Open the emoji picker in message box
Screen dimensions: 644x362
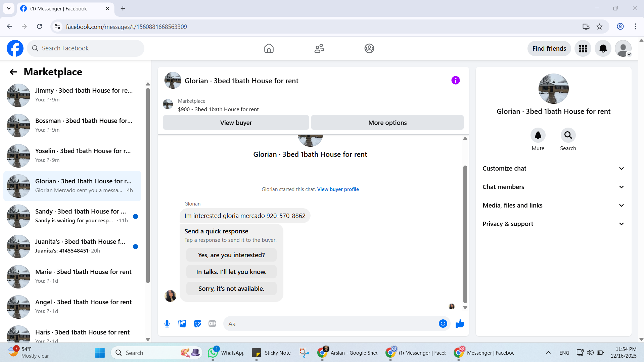pos(443,324)
